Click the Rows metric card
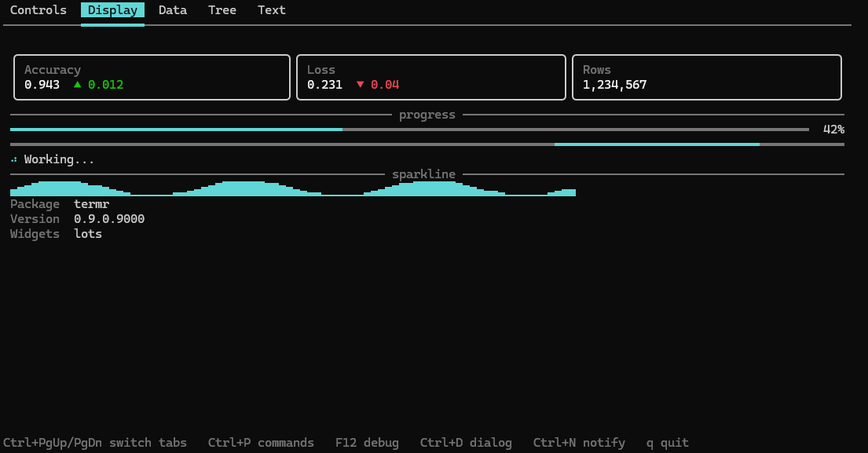This screenshot has height=453, width=868. [x=707, y=78]
